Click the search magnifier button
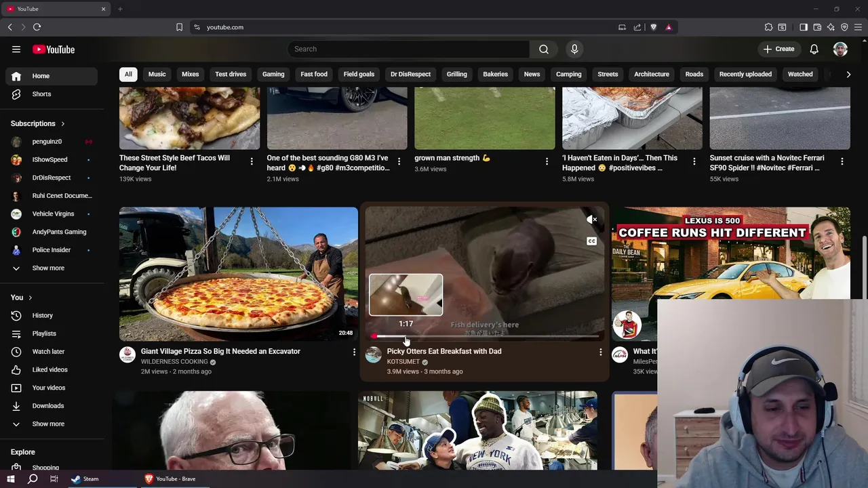The width and height of the screenshot is (868, 488). (x=544, y=49)
